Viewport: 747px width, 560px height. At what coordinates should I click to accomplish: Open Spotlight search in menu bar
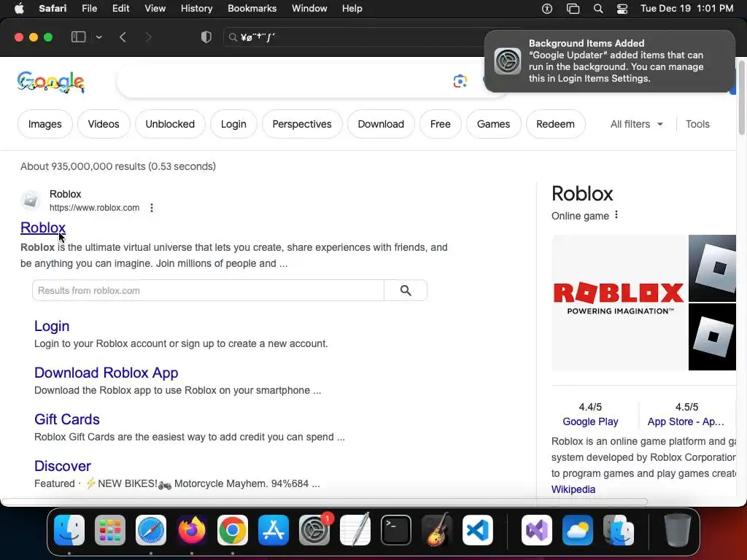coord(598,9)
